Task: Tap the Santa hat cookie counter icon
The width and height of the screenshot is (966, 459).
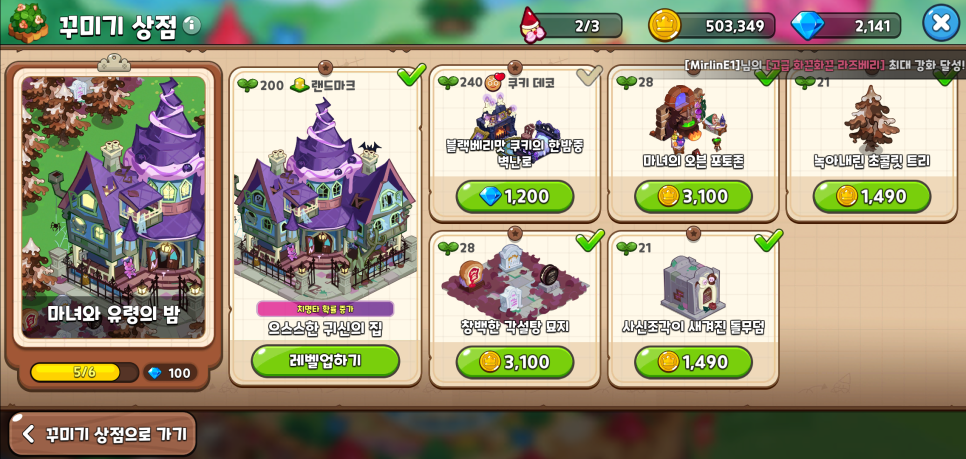Action: pos(530,25)
